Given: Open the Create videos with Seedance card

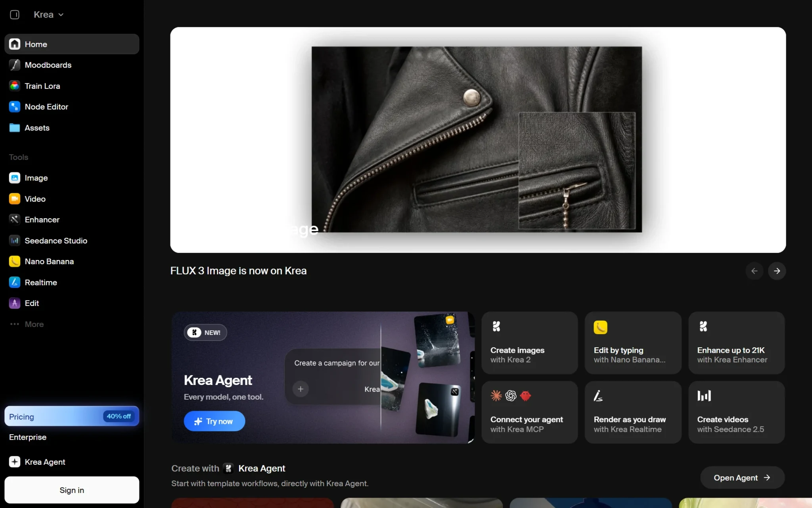Looking at the screenshot, I should pos(736,412).
